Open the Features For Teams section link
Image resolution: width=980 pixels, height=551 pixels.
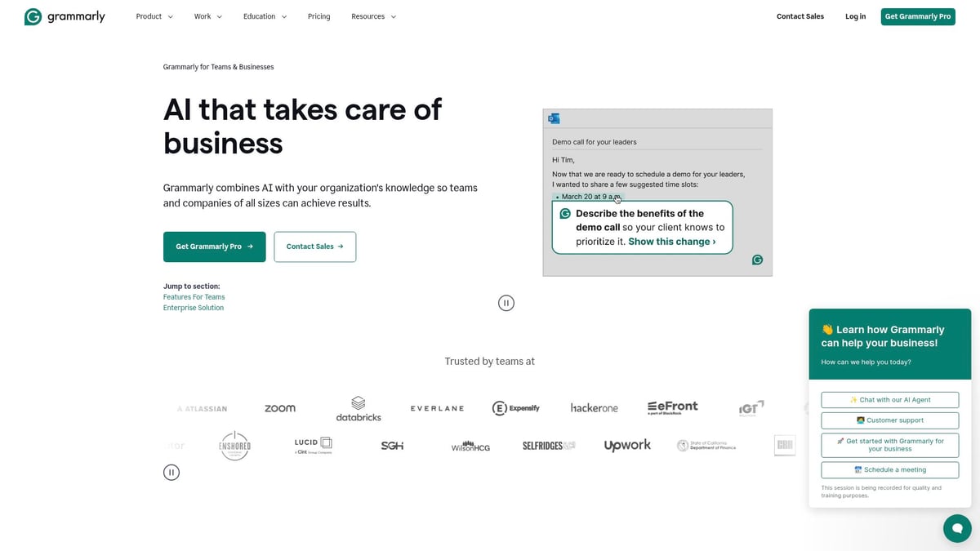click(x=194, y=296)
